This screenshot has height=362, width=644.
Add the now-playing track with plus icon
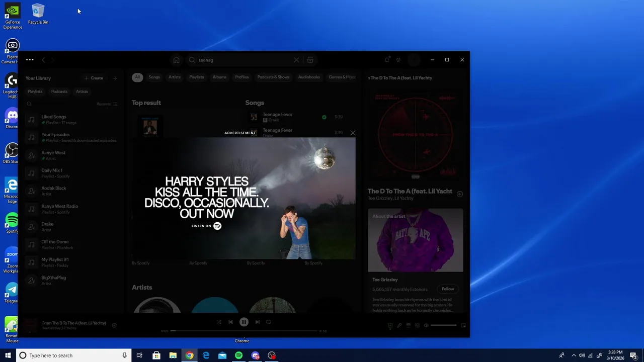(x=114, y=325)
